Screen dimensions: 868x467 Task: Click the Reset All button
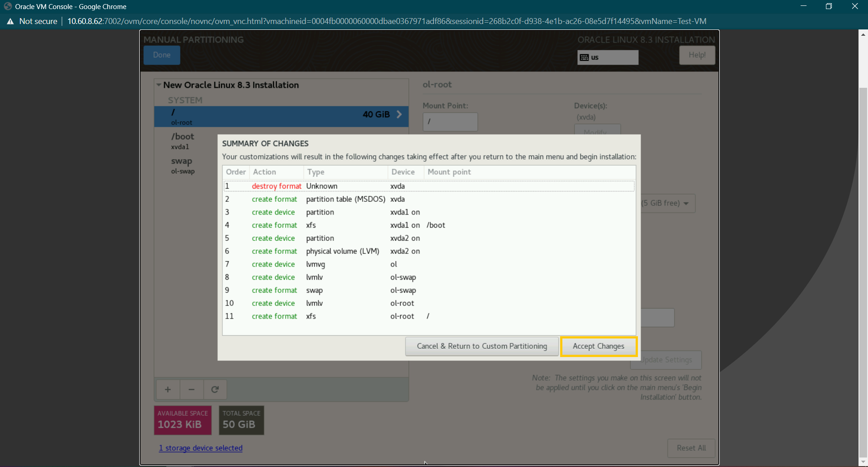pos(691,448)
